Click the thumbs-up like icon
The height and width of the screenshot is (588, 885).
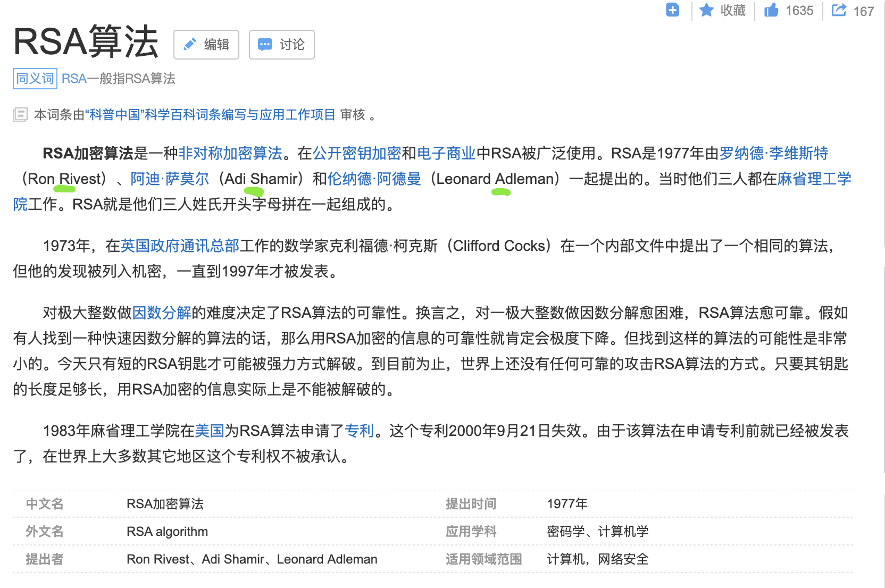pyautogui.click(x=771, y=10)
